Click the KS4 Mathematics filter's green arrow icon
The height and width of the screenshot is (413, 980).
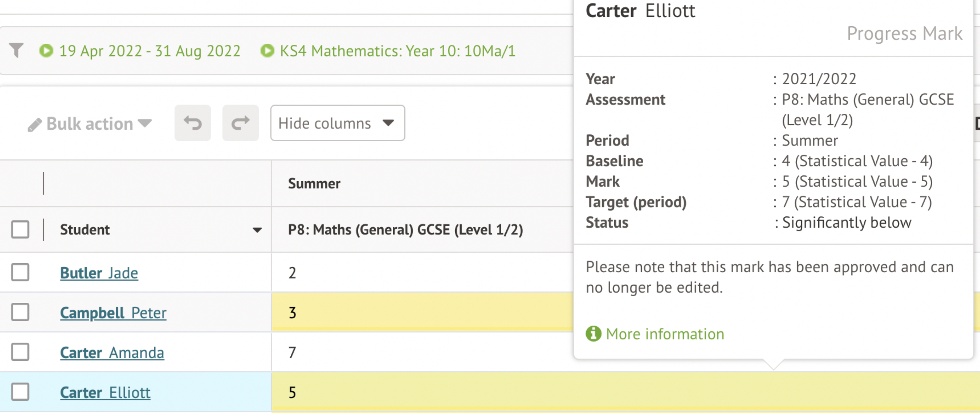click(x=267, y=51)
